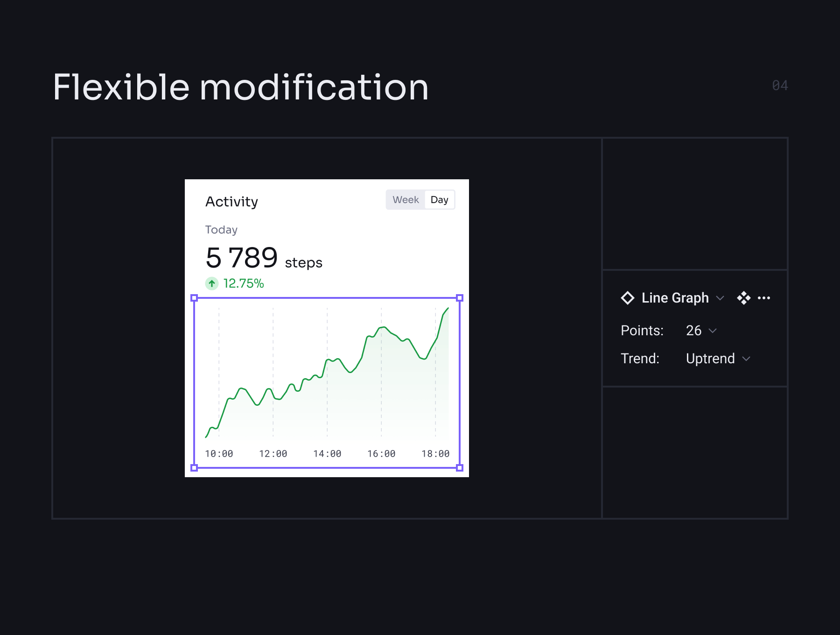Click the top-right selection handle of chart

[x=460, y=298]
